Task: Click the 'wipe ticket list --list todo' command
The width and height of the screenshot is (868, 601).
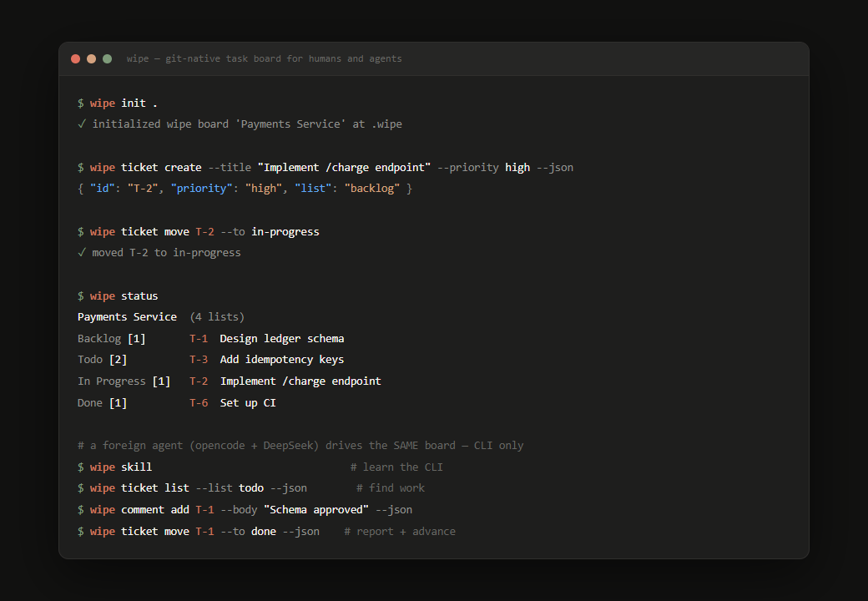Action: [192, 487]
